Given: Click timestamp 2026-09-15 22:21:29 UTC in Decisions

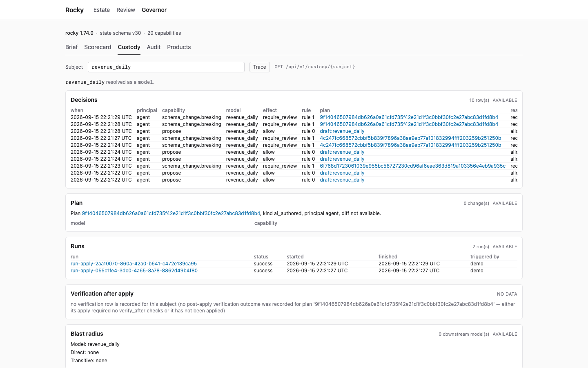Looking at the screenshot, I should pyautogui.click(x=101, y=117).
